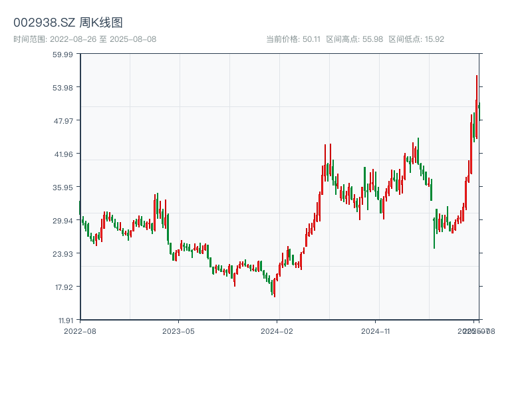The width and height of the screenshot is (532, 399).
Task: Click the 2023-05 x-axis date label
Action: point(179,331)
